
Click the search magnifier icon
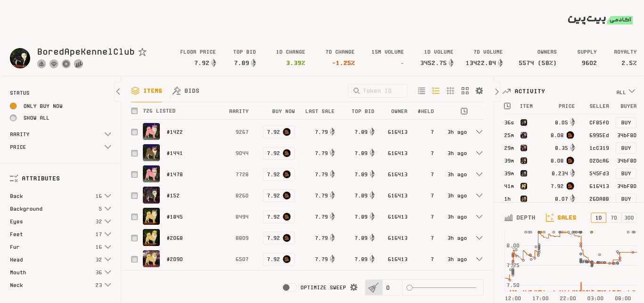click(356, 91)
